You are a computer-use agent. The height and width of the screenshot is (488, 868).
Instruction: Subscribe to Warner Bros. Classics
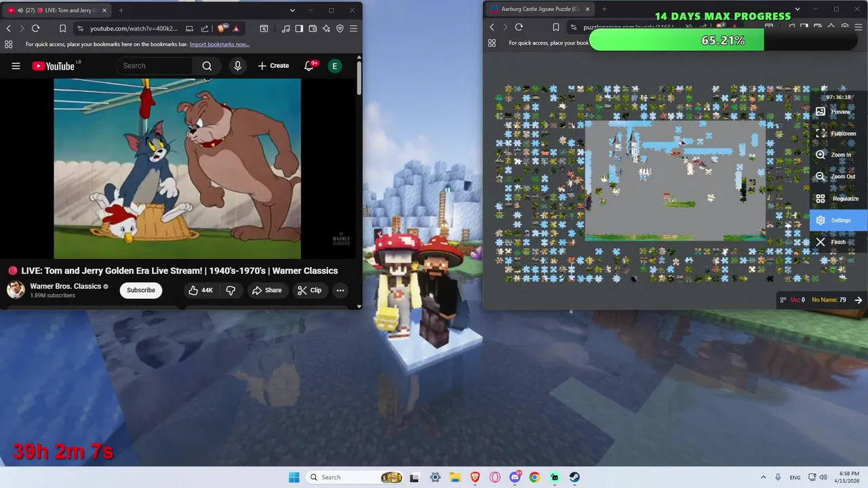(x=141, y=290)
